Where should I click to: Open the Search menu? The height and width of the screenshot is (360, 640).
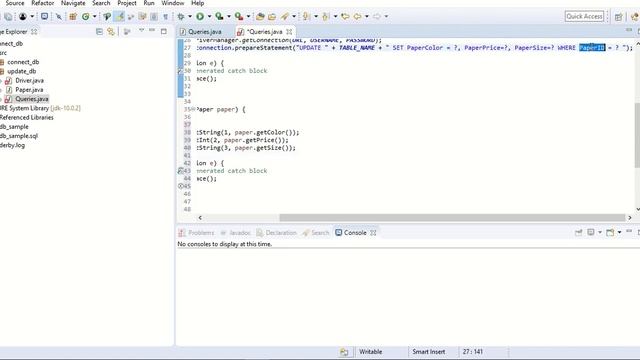tap(101, 3)
